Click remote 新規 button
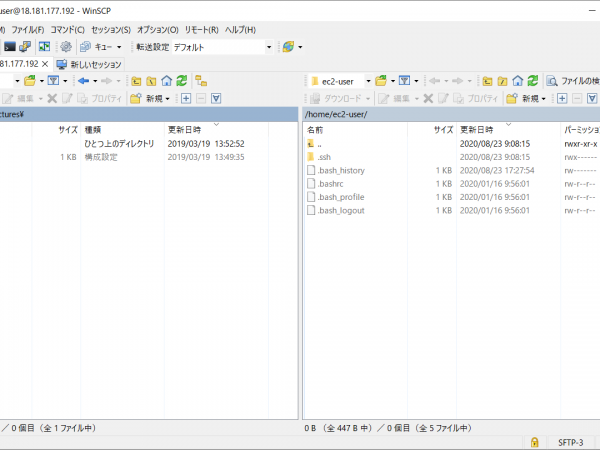 [x=523, y=99]
